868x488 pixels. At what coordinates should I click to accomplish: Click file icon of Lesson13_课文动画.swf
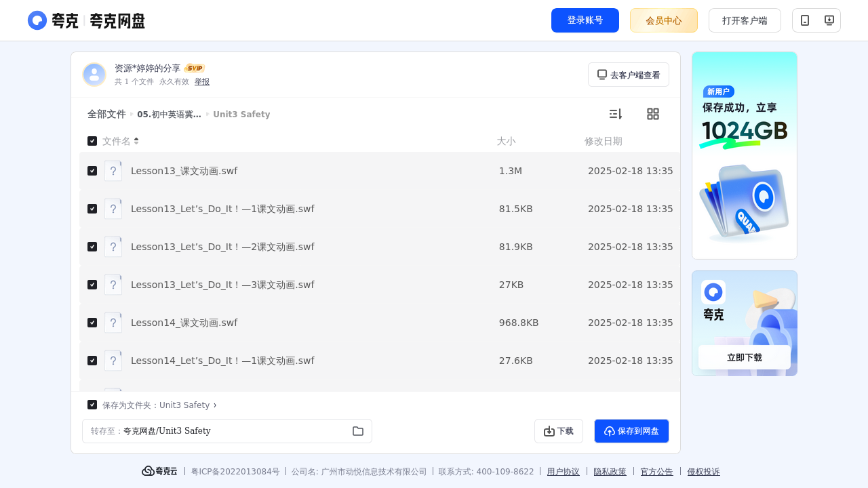[113, 171]
